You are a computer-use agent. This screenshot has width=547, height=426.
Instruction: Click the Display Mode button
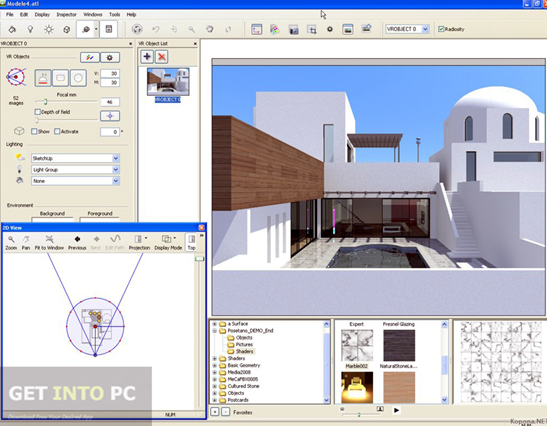pyautogui.click(x=168, y=242)
